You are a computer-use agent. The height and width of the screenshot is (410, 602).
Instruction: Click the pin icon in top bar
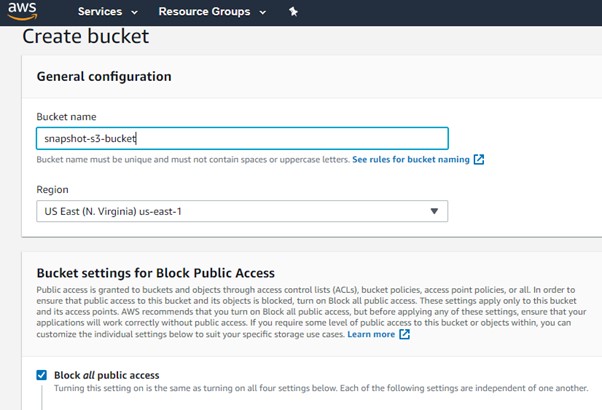(293, 12)
